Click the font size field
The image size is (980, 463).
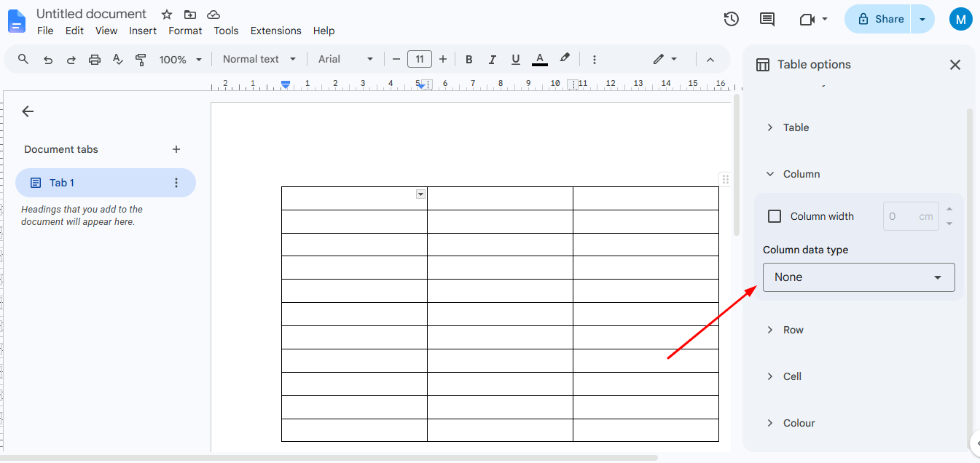click(420, 60)
